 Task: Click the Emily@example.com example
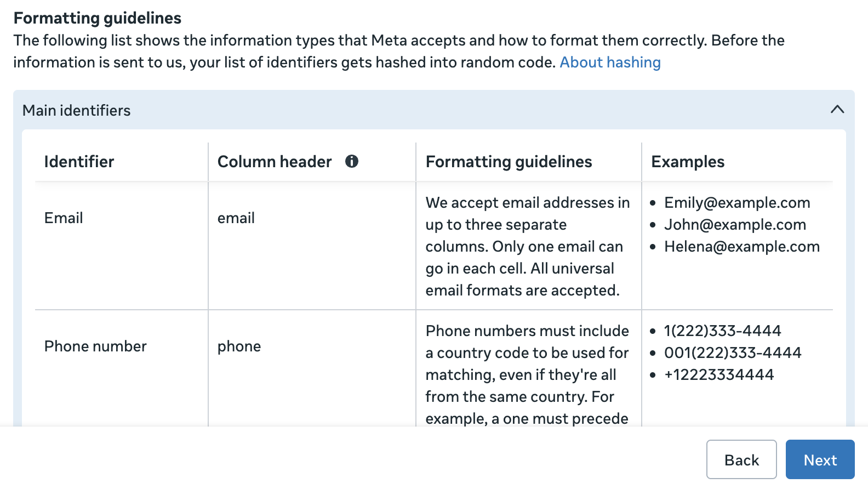click(737, 203)
